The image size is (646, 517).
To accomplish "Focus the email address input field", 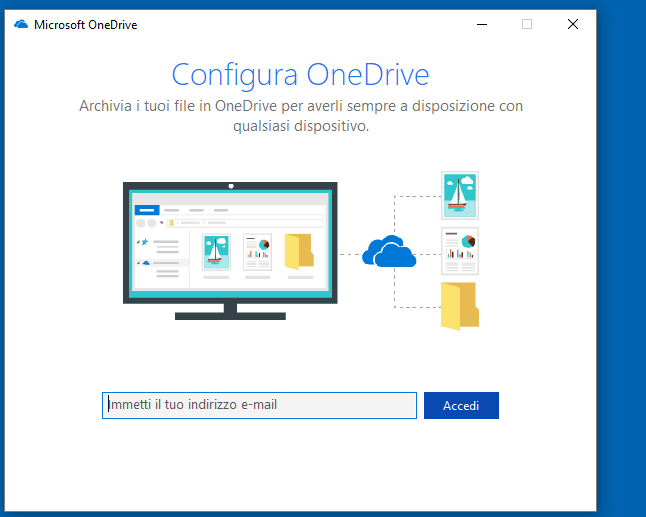I will coord(259,405).
